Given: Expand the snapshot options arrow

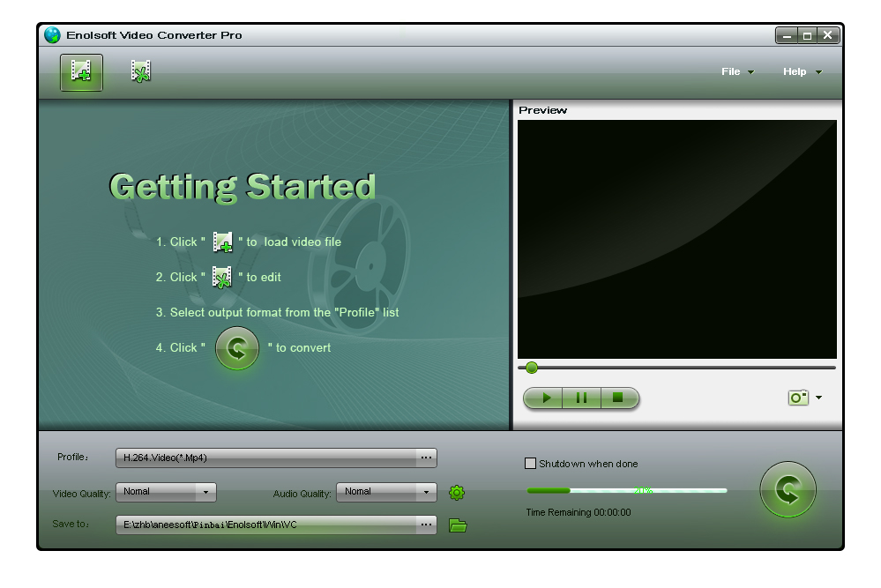Looking at the screenshot, I should point(818,398).
